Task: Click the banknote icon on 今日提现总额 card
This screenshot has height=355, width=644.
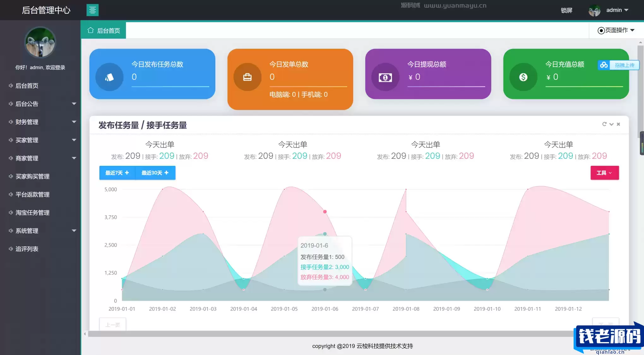Action: coord(385,77)
